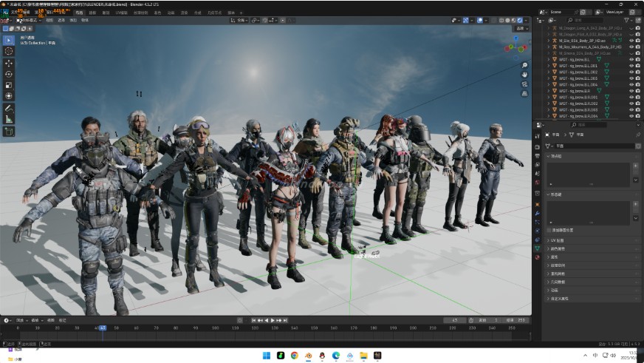Open the Object properties tab

pyautogui.click(x=537, y=204)
